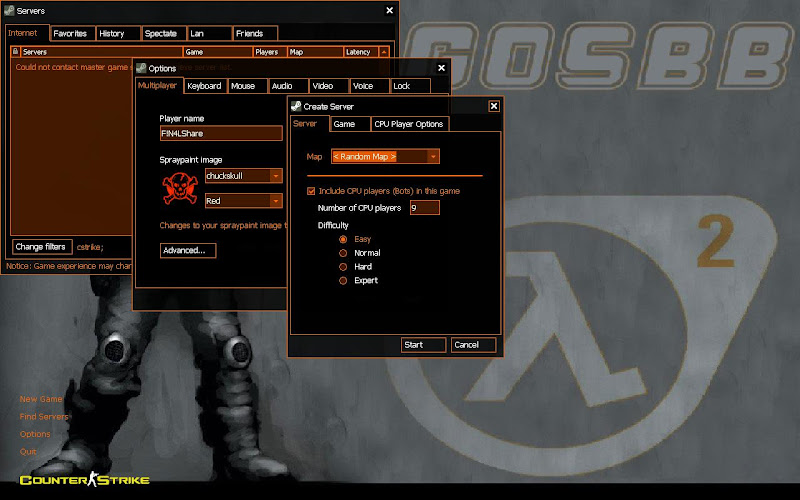Close the Servers window
800x500 pixels.
389,10
